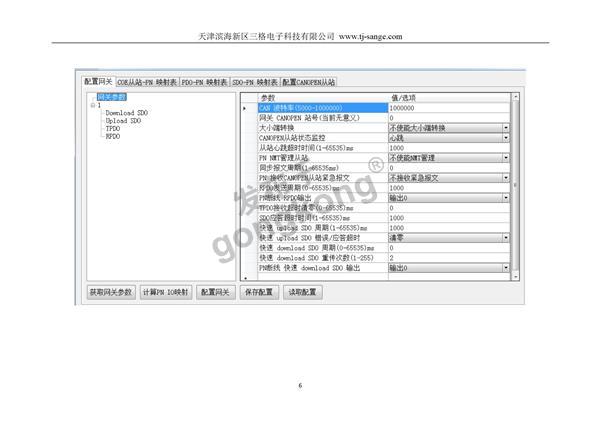This screenshot has height=424, width=600.
Task: Collapse the tree node 1 expander
Action: [93, 105]
